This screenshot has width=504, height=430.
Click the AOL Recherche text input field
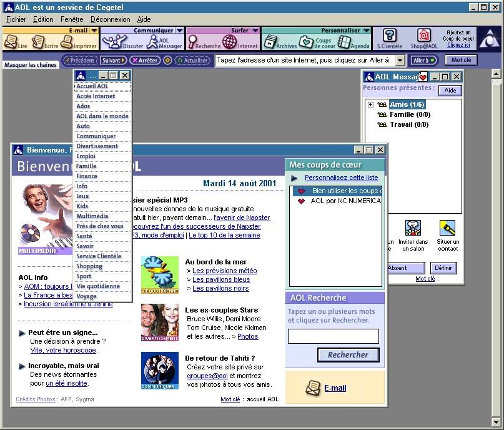click(x=333, y=336)
